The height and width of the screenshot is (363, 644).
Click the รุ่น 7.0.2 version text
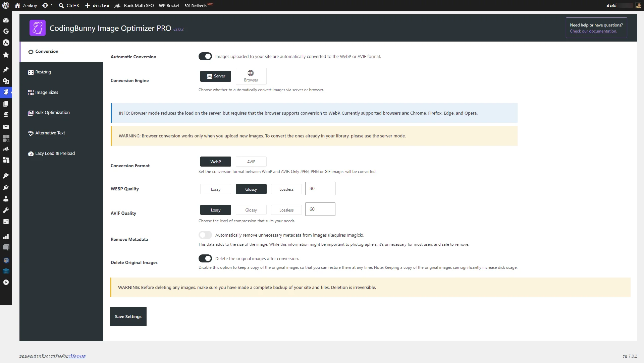click(x=630, y=356)
